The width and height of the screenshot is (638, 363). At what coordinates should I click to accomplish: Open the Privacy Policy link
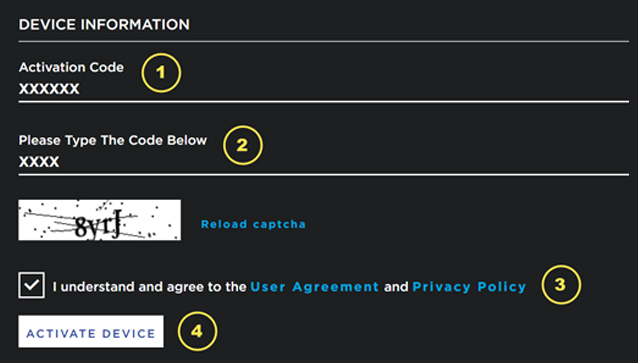pyautogui.click(x=469, y=287)
